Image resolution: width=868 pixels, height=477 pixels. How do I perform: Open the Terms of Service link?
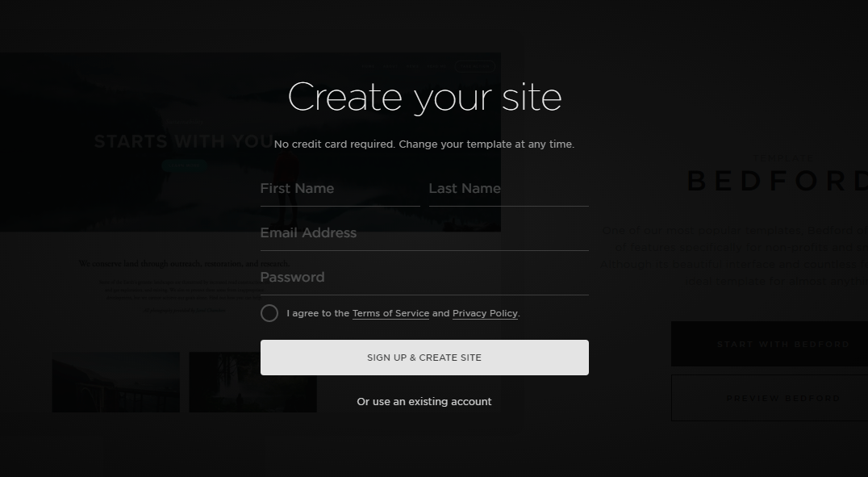[x=390, y=313]
